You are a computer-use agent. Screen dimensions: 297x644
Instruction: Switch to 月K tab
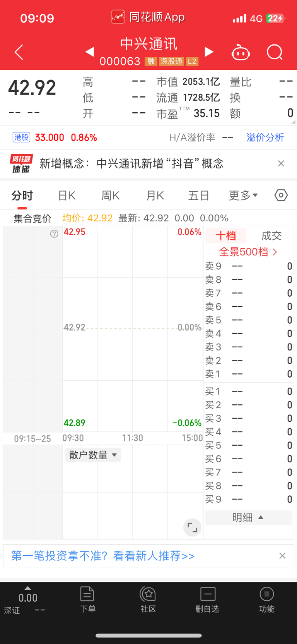[155, 196]
